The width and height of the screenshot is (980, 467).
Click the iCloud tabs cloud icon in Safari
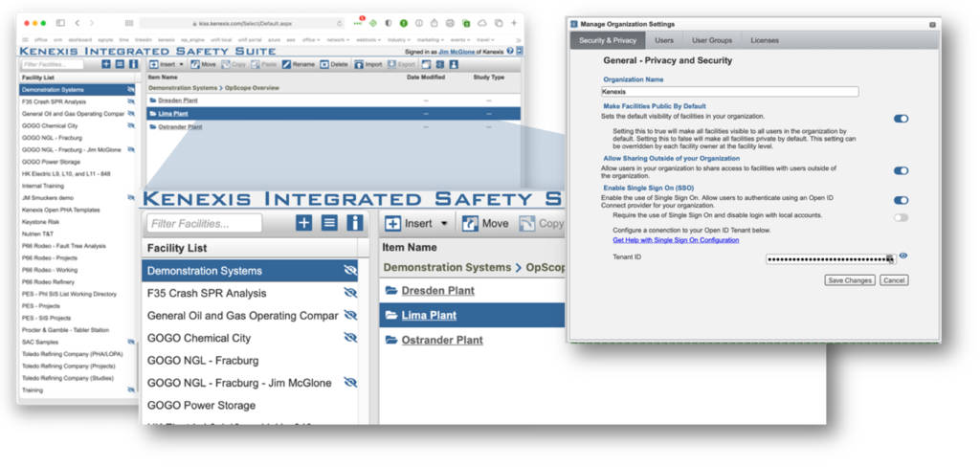pyautogui.click(x=482, y=23)
